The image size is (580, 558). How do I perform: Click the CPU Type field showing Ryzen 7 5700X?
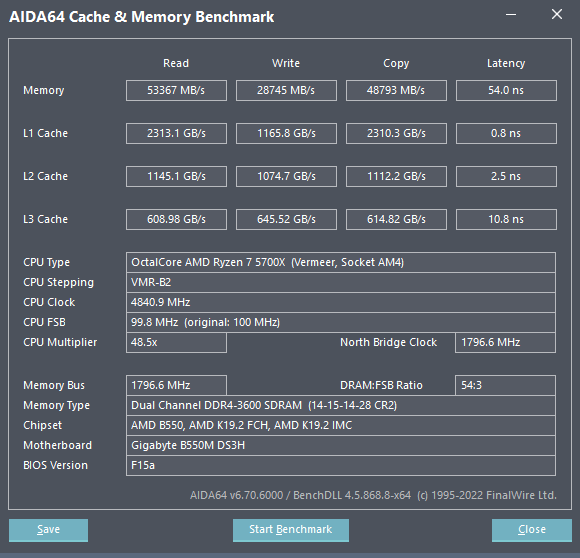pyautogui.click(x=341, y=263)
